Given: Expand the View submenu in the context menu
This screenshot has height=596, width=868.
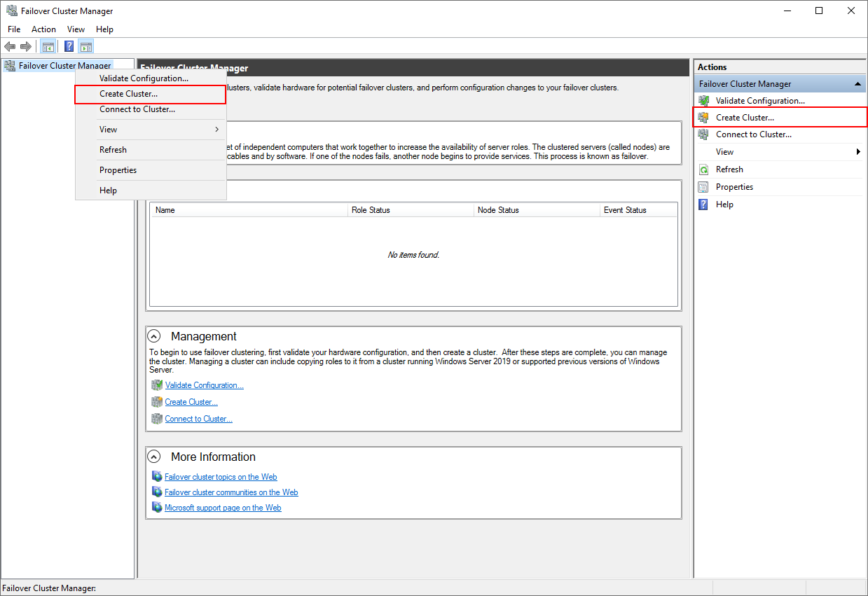Looking at the screenshot, I should 151,130.
